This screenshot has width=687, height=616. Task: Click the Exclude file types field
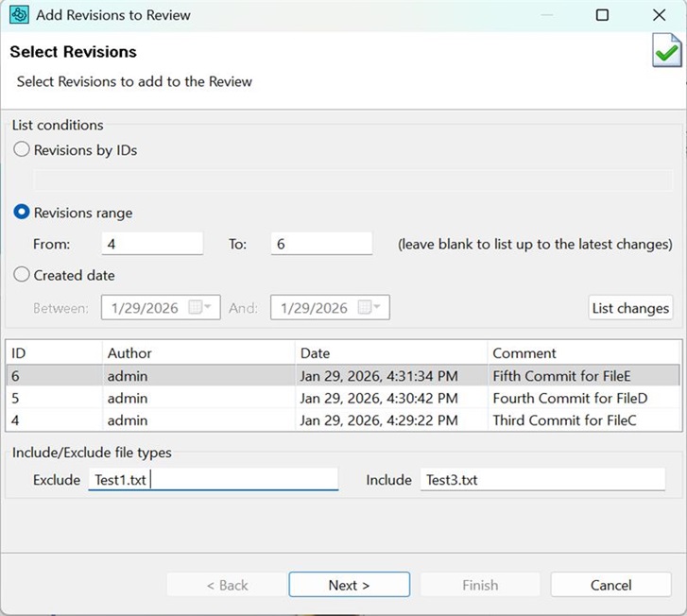coord(214,479)
